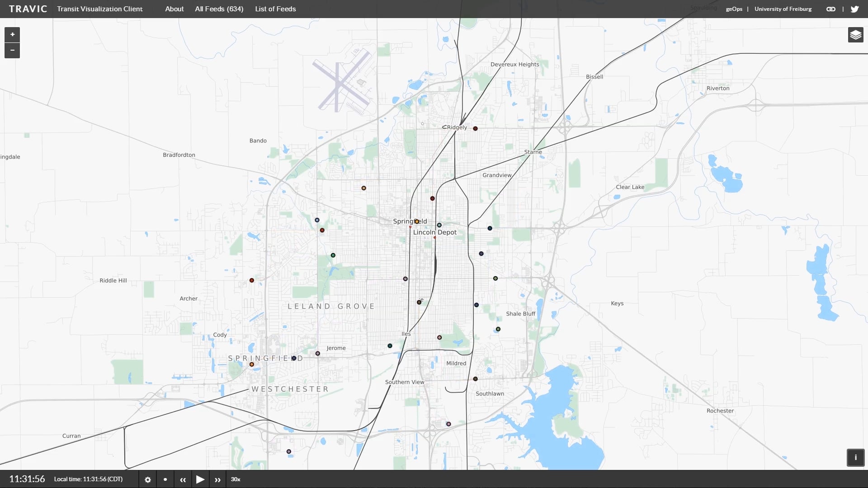Switch to List of Feeds
The image size is (868, 488).
(275, 9)
